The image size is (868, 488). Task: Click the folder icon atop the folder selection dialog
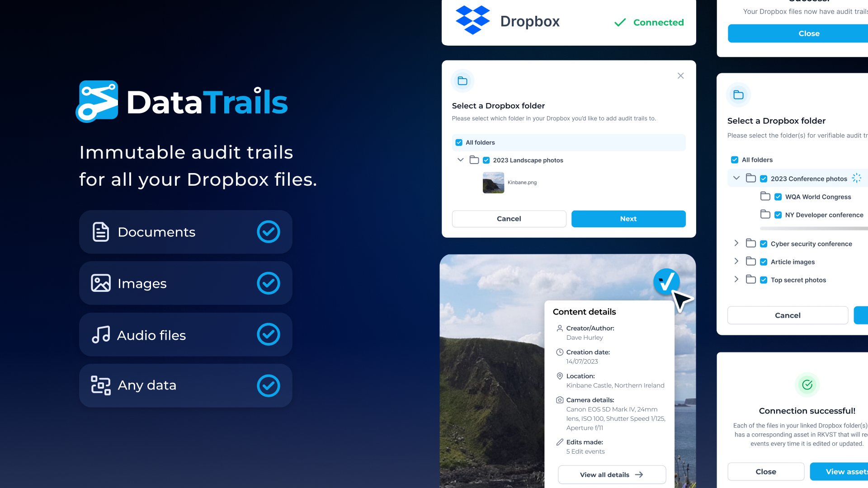point(462,80)
